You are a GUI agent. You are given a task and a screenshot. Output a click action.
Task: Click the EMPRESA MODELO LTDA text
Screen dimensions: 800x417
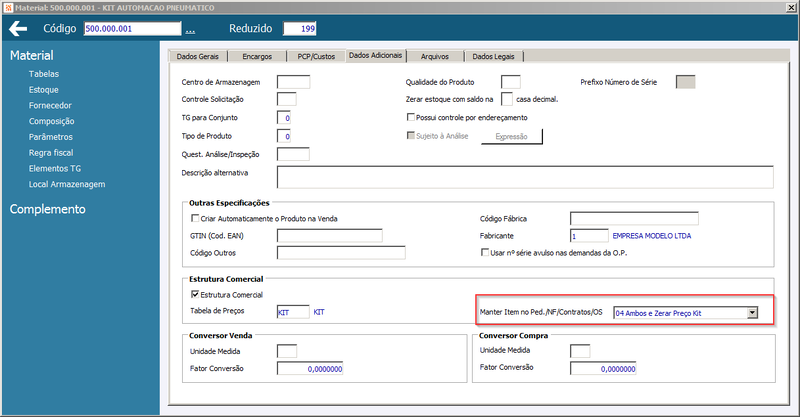click(652, 236)
